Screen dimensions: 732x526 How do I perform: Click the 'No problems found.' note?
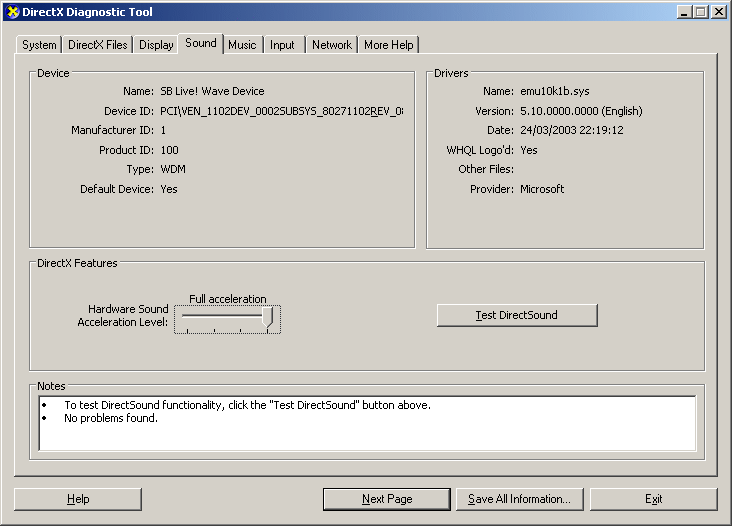pyautogui.click(x=111, y=418)
